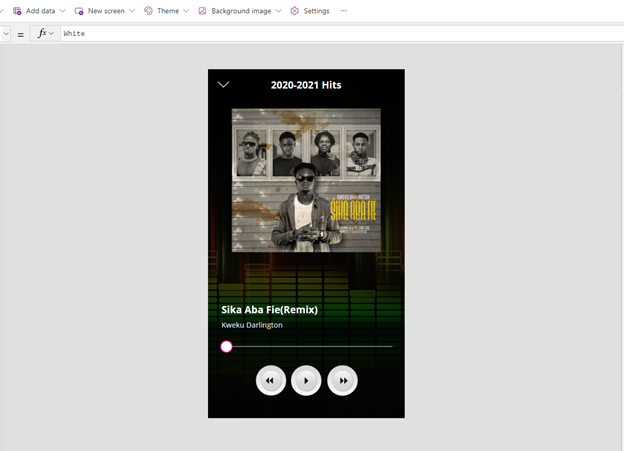Collapse player with the down chevron
The image size is (624, 451).
[x=223, y=84]
